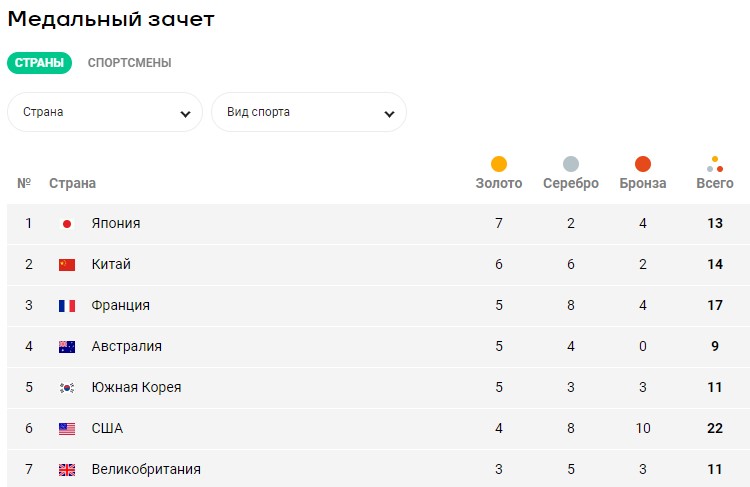Click the Great Britain flag icon
This screenshot has width=750, height=487.
tap(67, 470)
